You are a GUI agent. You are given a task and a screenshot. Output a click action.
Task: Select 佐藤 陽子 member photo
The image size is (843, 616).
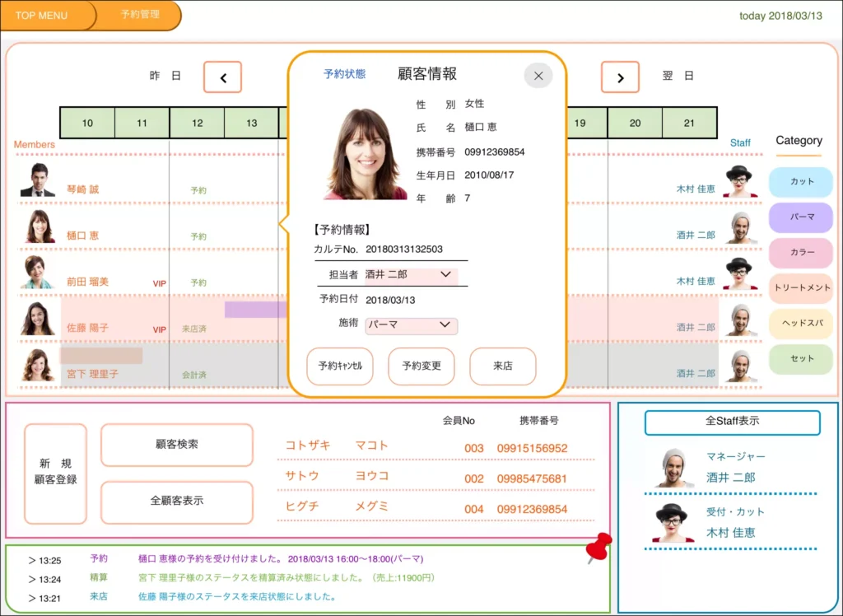(37, 320)
